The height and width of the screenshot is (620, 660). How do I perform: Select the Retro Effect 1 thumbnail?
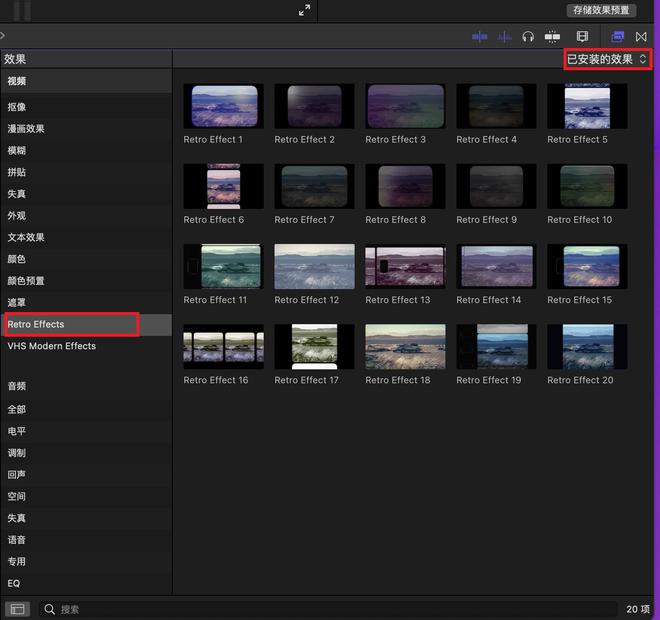click(x=224, y=106)
